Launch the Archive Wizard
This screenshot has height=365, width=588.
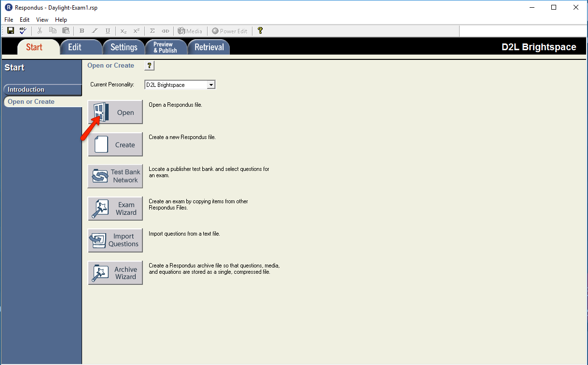[115, 273]
